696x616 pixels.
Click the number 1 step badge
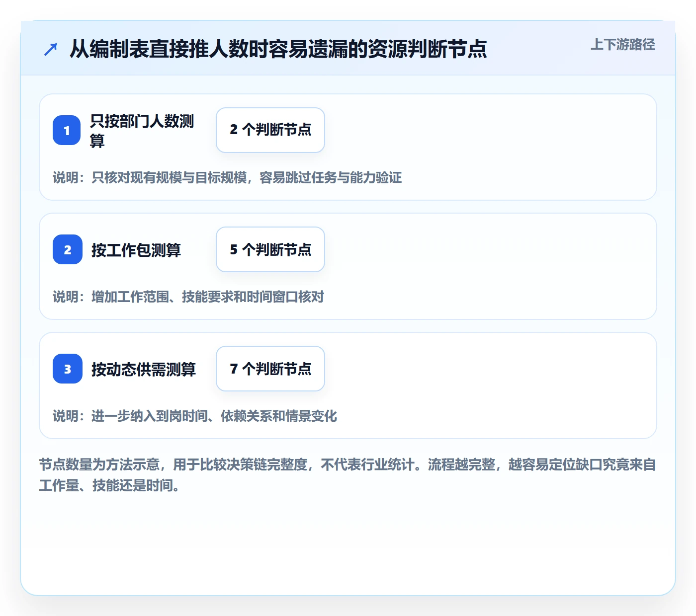coord(67,130)
